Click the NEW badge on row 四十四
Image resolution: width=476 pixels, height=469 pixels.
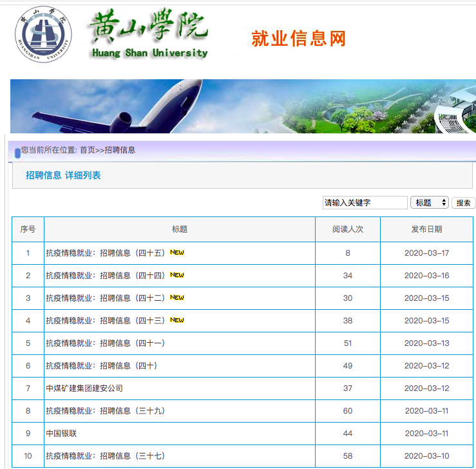(x=177, y=274)
